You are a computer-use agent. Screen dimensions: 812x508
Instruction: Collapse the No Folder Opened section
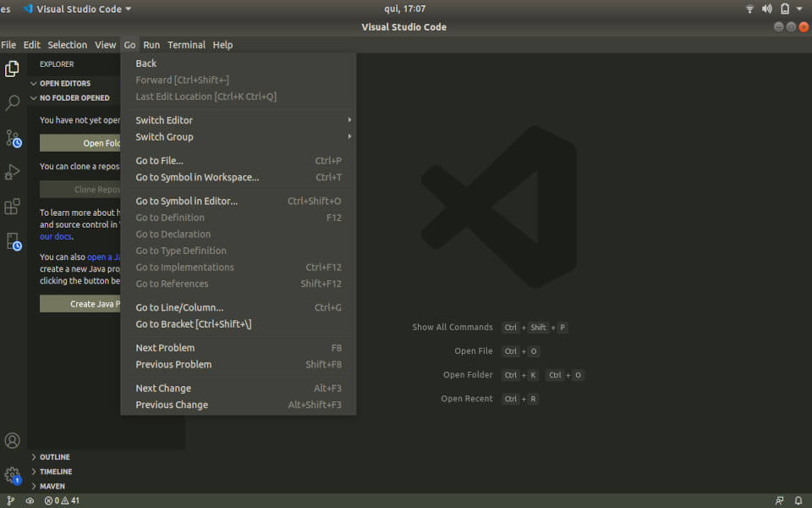coord(74,98)
